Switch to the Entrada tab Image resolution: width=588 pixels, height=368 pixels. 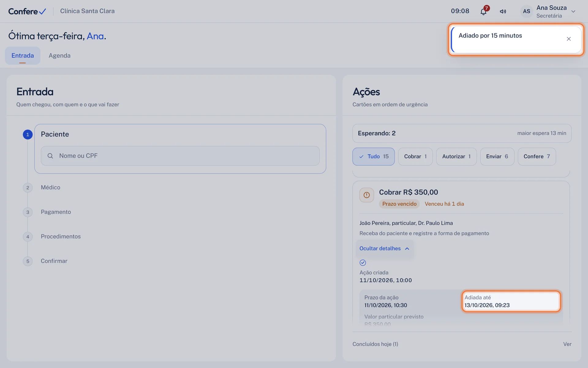(x=23, y=56)
